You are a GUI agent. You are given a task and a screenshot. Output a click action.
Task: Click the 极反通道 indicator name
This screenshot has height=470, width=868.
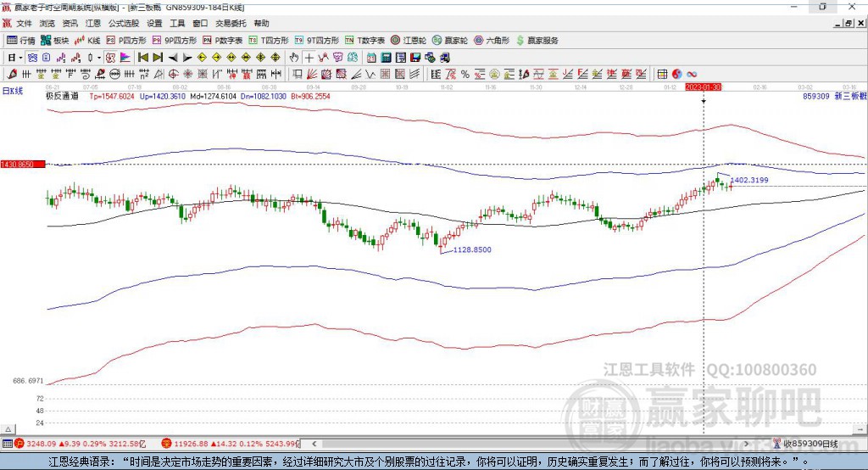pos(62,97)
